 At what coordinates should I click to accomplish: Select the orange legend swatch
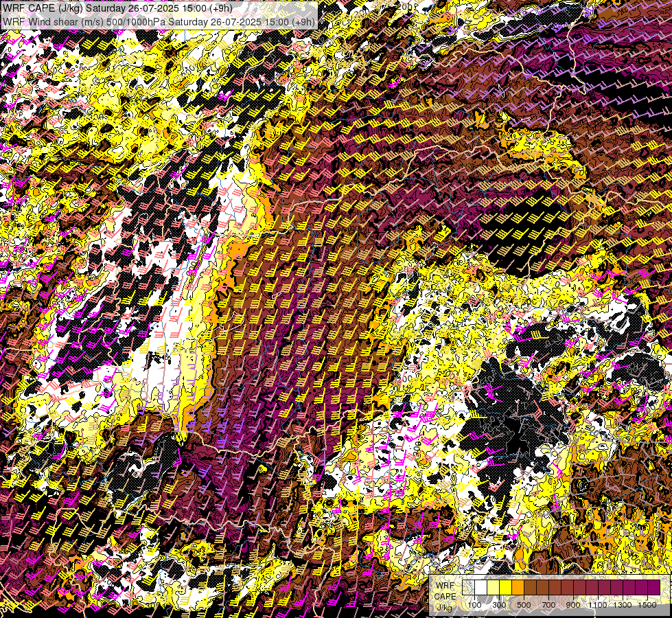tap(518, 587)
